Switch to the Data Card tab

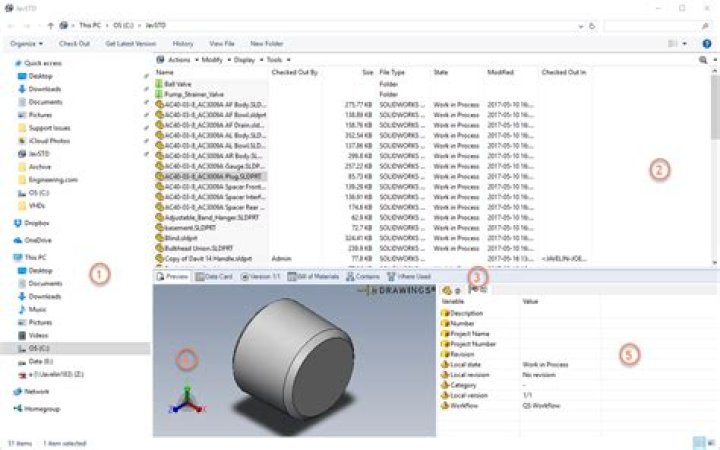click(x=213, y=276)
